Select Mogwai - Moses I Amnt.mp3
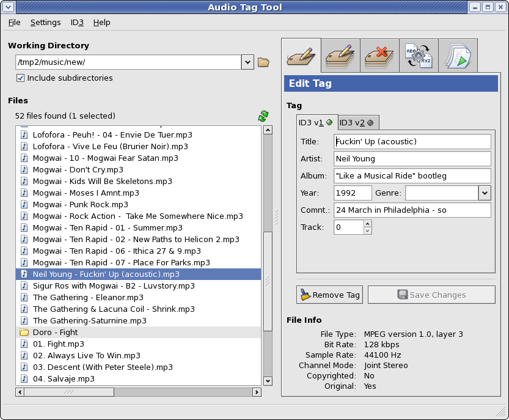The width and height of the screenshot is (509, 420). coord(138,193)
